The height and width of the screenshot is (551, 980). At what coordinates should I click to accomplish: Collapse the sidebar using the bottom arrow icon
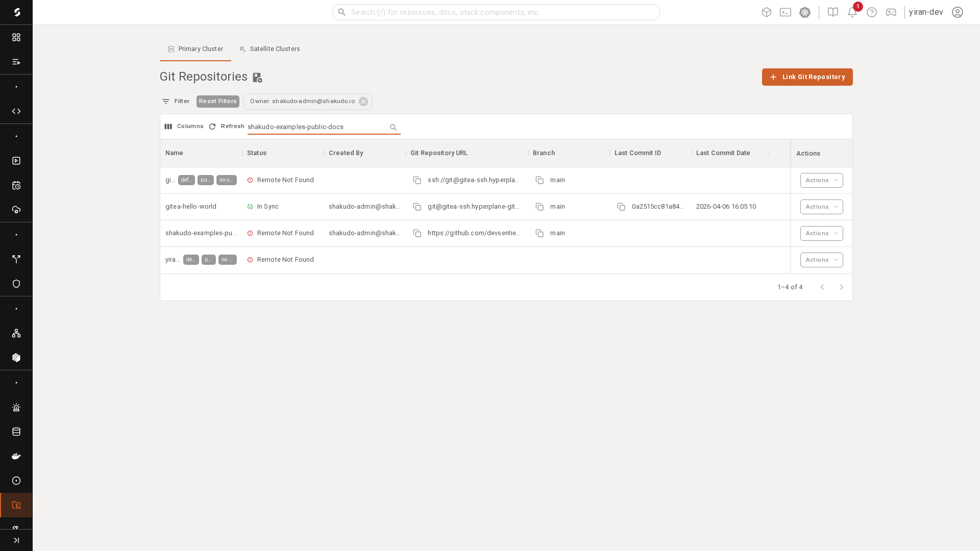pyautogui.click(x=16, y=540)
